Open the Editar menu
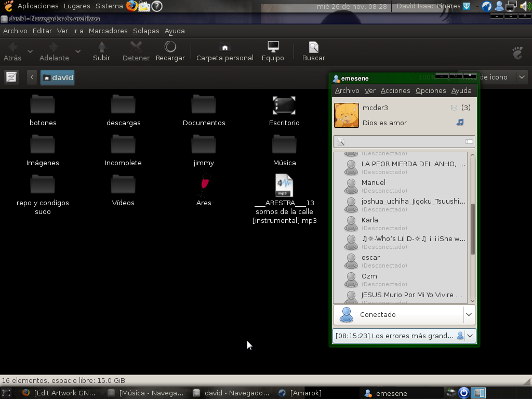 coord(43,31)
